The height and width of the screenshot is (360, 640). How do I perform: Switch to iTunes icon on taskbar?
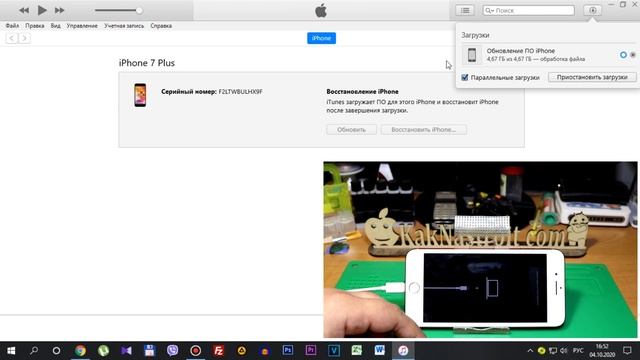[x=403, y=351]
